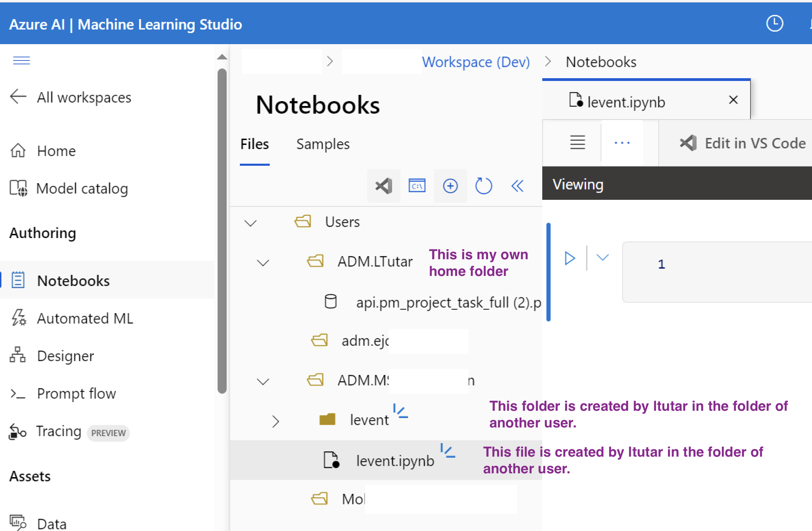Click the Home house icon
This screenshot has height=531, width=812.
(x=18, y=150)
